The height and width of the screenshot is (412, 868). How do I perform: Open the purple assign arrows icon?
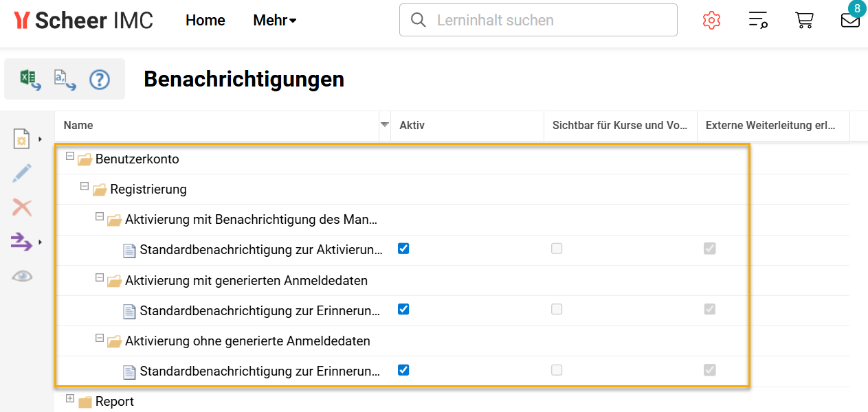(x=21, y=242)
